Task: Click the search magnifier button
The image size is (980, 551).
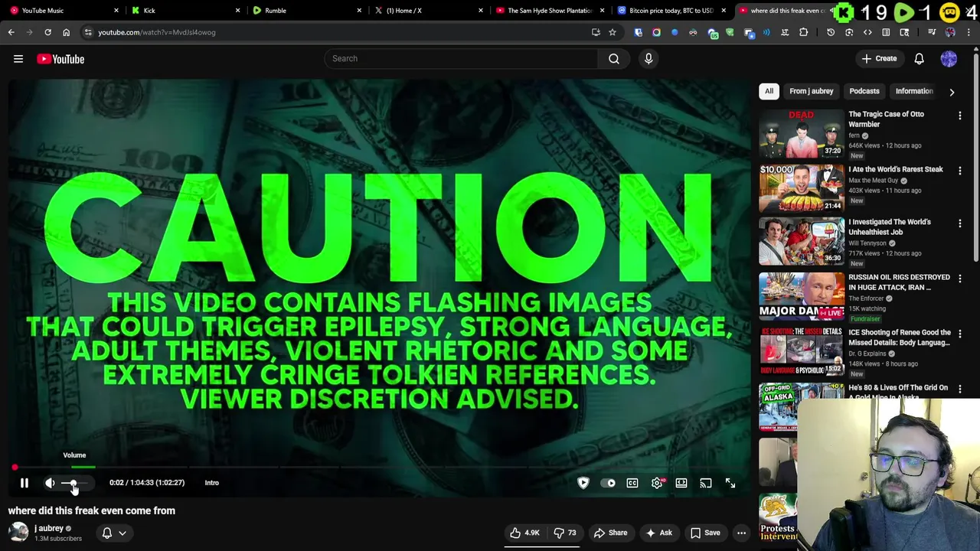Action: pyautogui.click(x=614, y=59)
